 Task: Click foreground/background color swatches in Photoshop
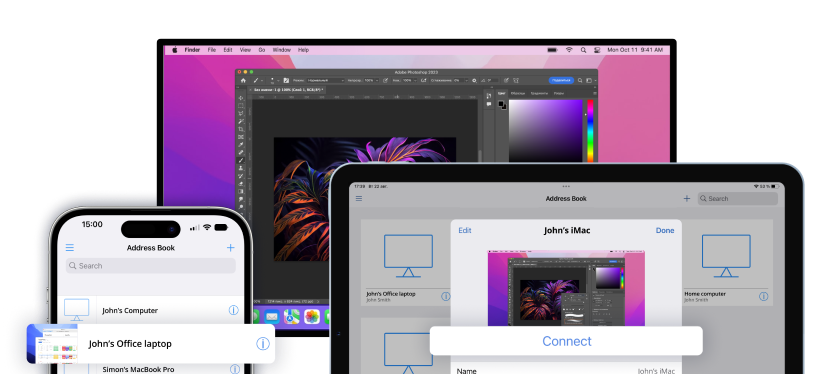point(502,105)
